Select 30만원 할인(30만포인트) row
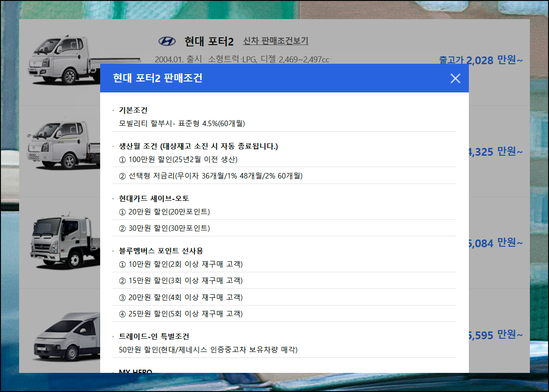Screen dimensions: 549x392 pyautogui.click(x=285, y=228)
